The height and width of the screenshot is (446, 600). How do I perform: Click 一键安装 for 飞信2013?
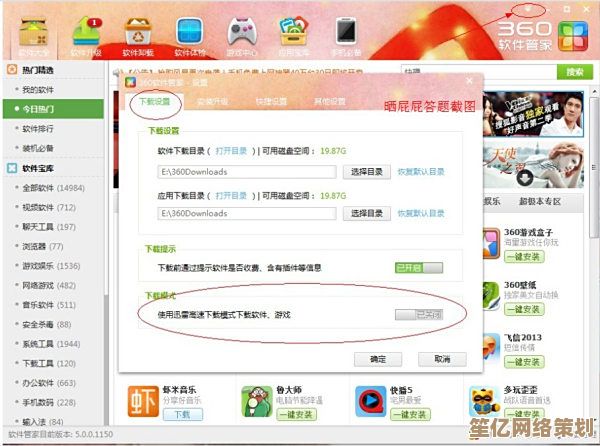pyautogui.click(x=524, y=362)
